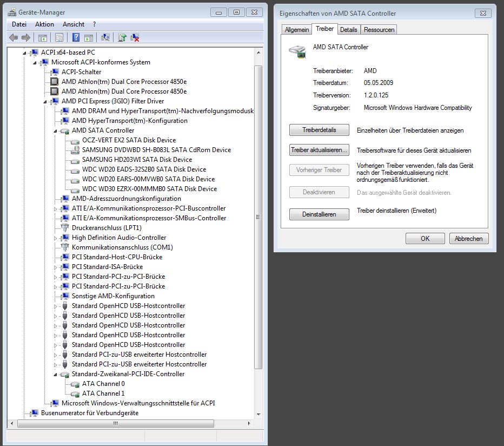
Task: Collapse AMD PCI Express (3GIO) Filter Driver
Action: point(45,102)
